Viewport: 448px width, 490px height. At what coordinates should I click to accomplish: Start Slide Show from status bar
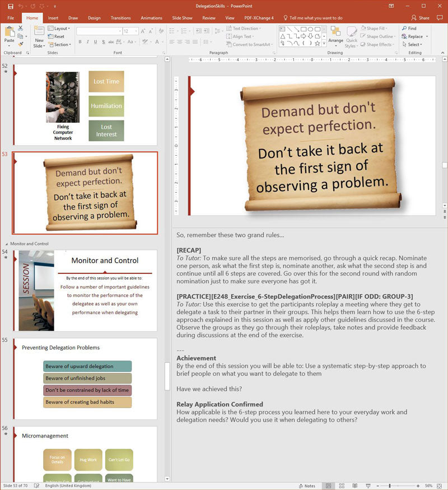coord(368,486)
